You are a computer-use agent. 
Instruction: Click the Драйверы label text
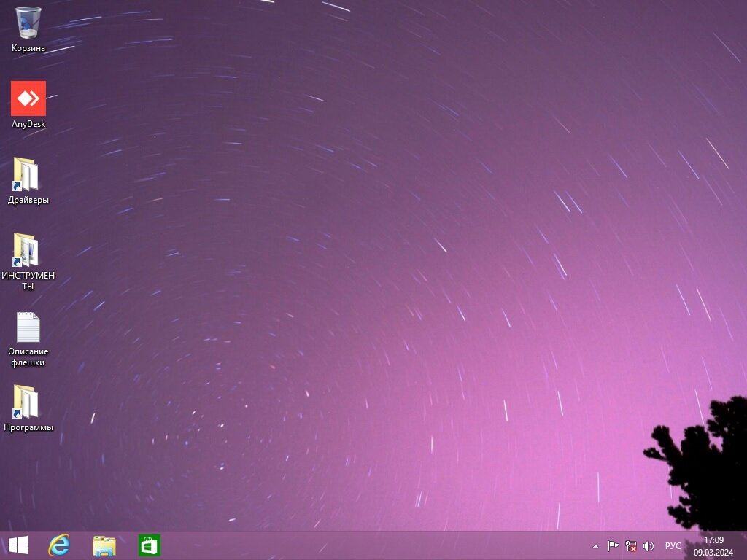pos(28,200)
